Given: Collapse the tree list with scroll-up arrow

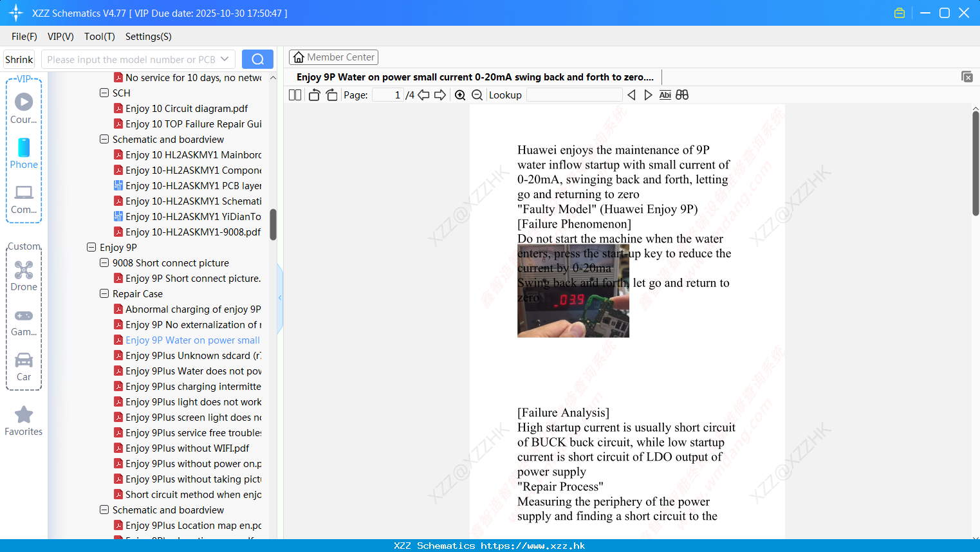Looking at the screenshot, I should (273, 77).
